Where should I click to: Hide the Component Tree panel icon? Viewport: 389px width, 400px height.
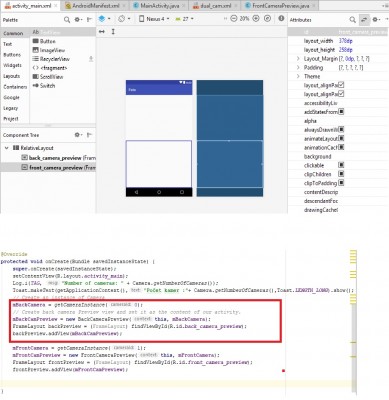[89, 135]
